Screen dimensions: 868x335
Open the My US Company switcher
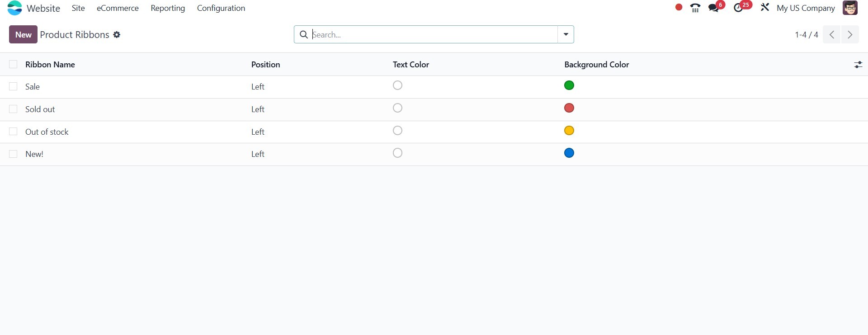(x=805, y=8)
